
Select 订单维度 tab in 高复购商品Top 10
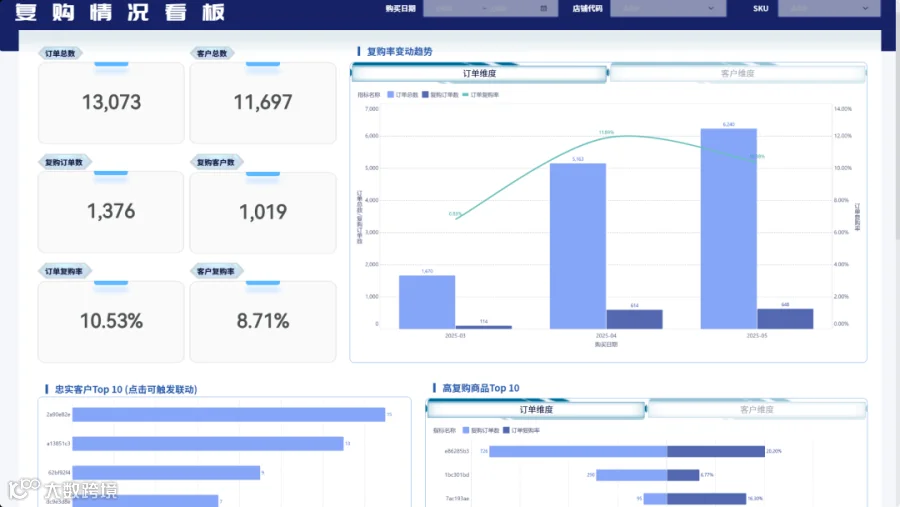pos(536,409)
